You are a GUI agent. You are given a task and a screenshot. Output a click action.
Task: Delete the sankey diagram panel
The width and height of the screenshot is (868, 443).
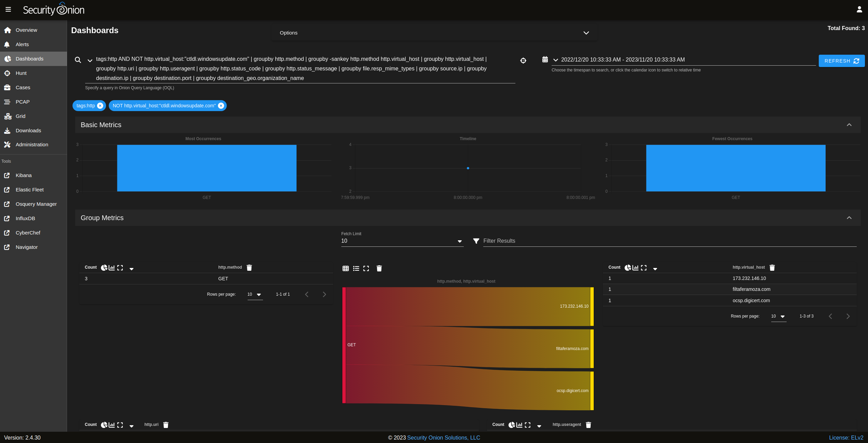(379, 269)
